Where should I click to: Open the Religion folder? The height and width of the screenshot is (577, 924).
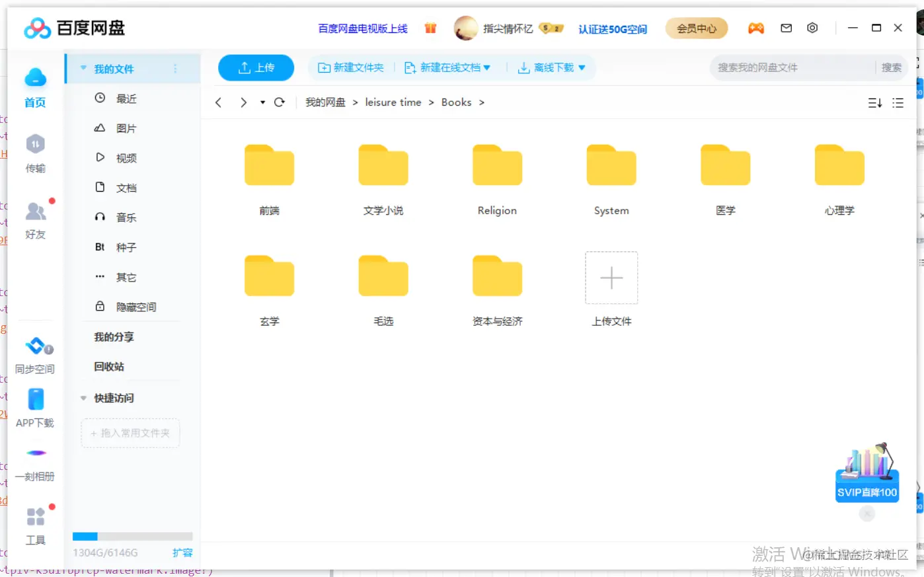click(x=497, y=180)
